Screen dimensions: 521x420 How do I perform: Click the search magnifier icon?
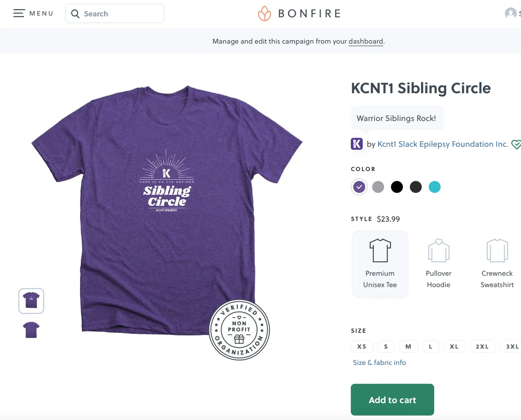click(75, 14)
